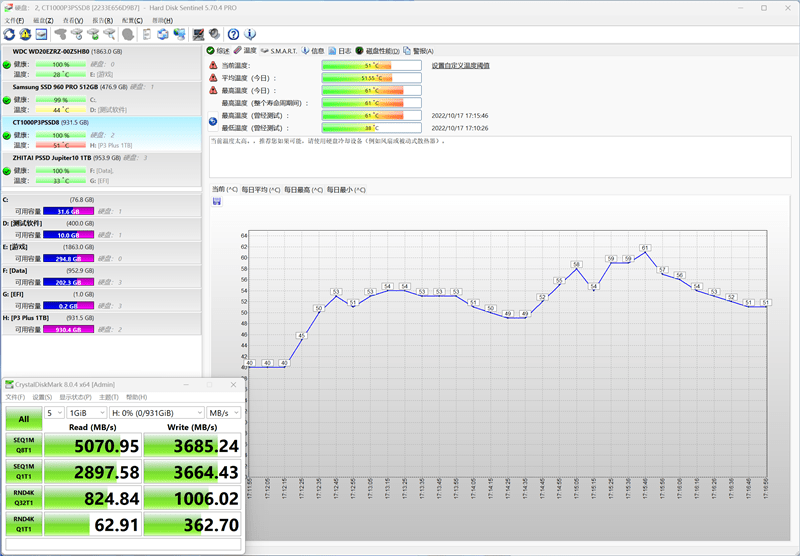Click the disk with magnifier toolbar icon
The width and height of the screenshot is (800, 556).
pyautogui.click(x=109, y=34)
